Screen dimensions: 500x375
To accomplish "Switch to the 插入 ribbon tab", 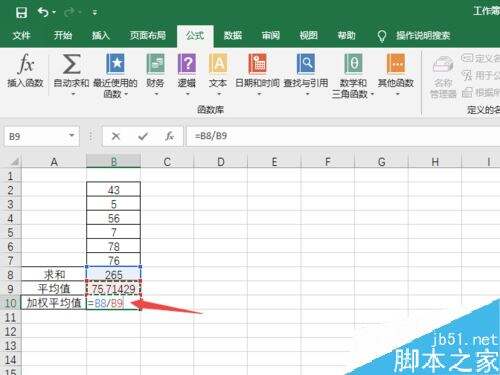I will [x=101, y=35].
